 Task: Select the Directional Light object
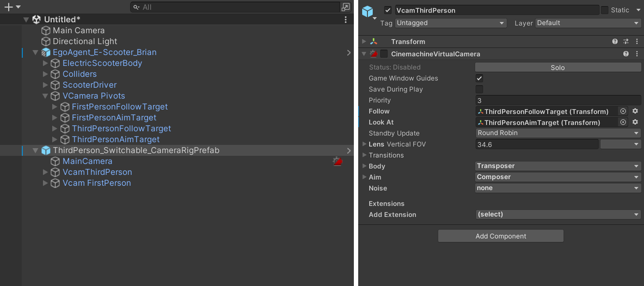coord(84,41)
